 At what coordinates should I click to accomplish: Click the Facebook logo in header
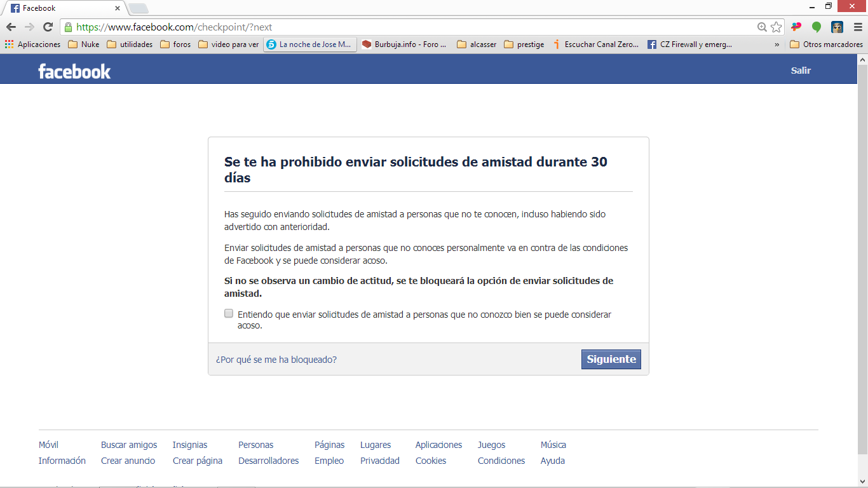[74, 71]
